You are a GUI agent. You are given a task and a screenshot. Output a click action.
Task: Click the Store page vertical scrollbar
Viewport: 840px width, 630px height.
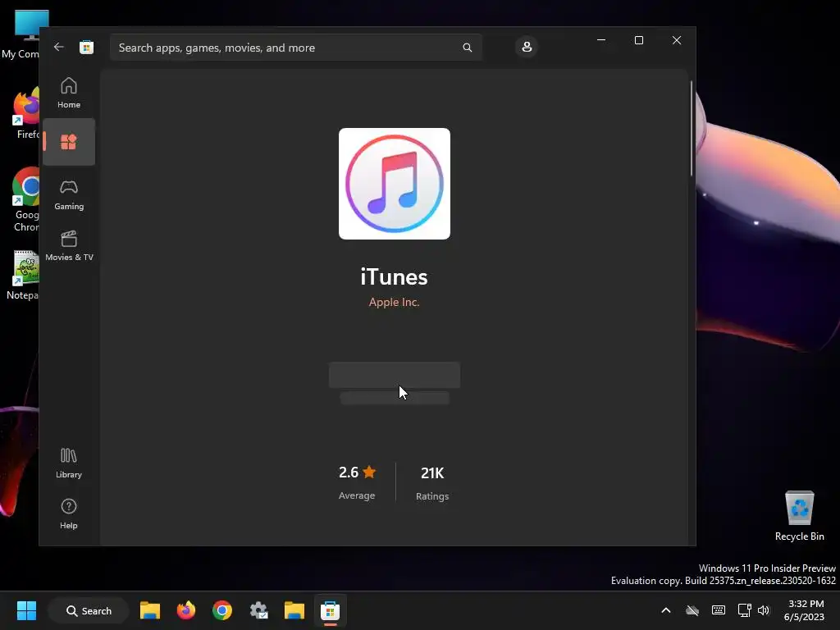[691, 129]
